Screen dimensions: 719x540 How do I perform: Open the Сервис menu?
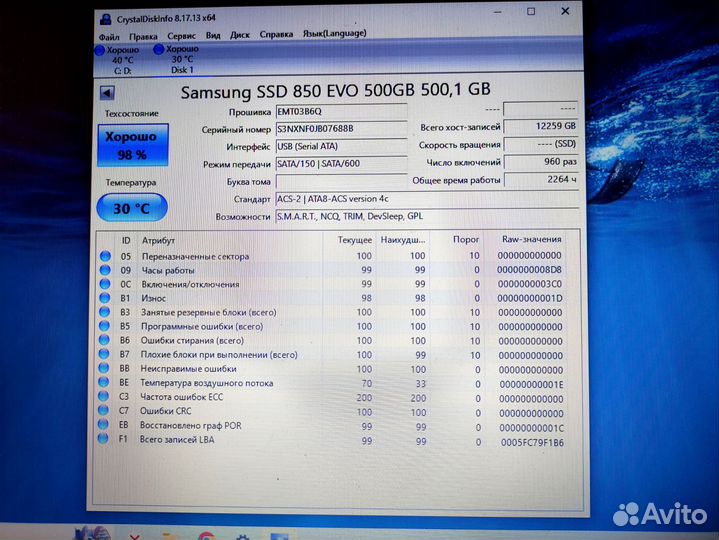181,36
